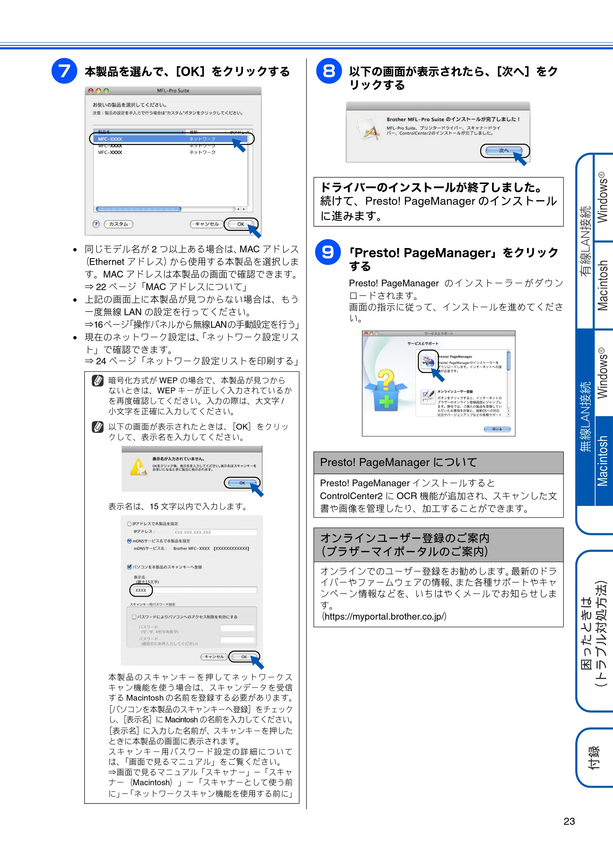
Task: Click the vertical scrollbar thumb in service list
Action: (508, 361)
